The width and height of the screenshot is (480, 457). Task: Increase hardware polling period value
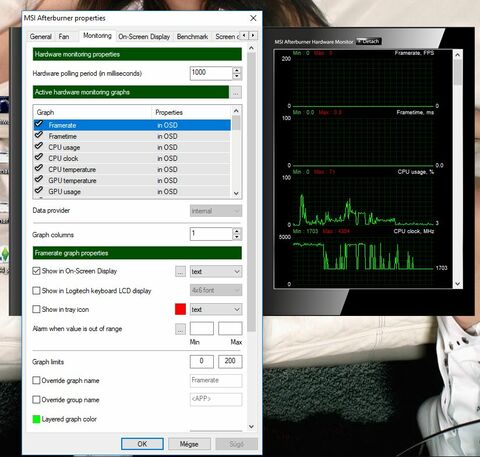[x=237, y=70]
